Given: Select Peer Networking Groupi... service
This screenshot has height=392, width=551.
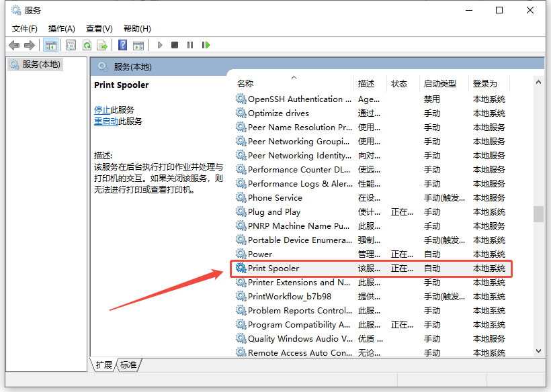Looking at the screenshot, I should coord(371,142).
